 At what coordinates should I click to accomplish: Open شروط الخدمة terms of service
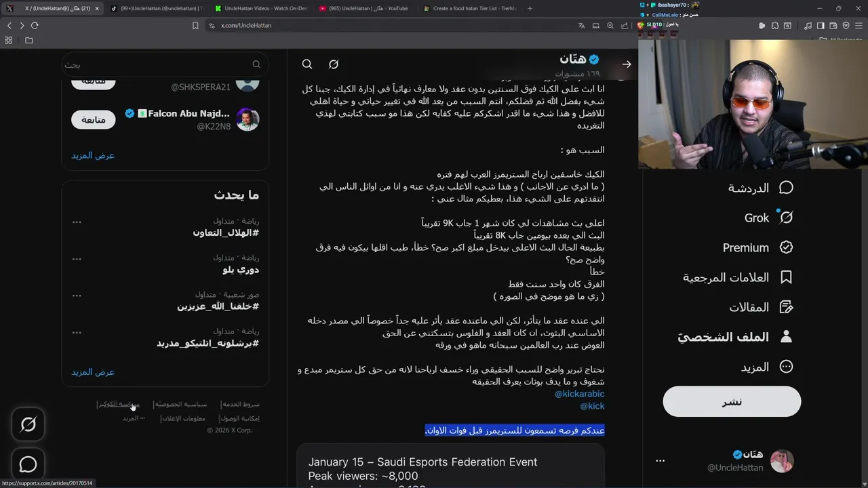pyautogui.click(x=240, y=404)
